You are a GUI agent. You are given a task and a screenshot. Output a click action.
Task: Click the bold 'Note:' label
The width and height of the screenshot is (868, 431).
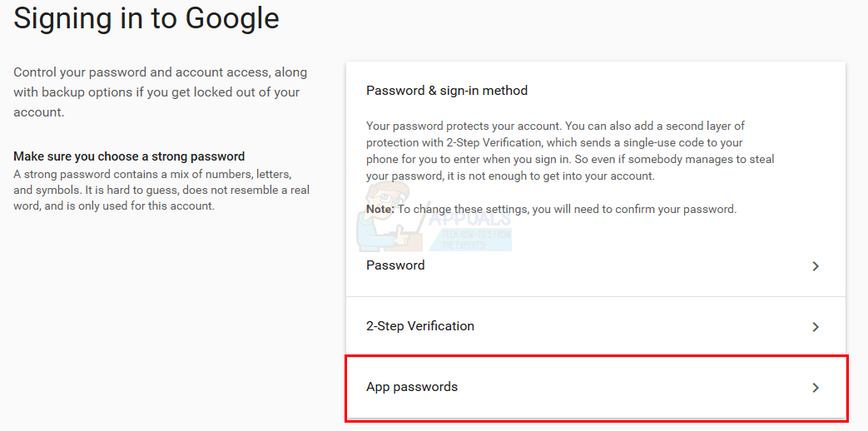[380, 209]
